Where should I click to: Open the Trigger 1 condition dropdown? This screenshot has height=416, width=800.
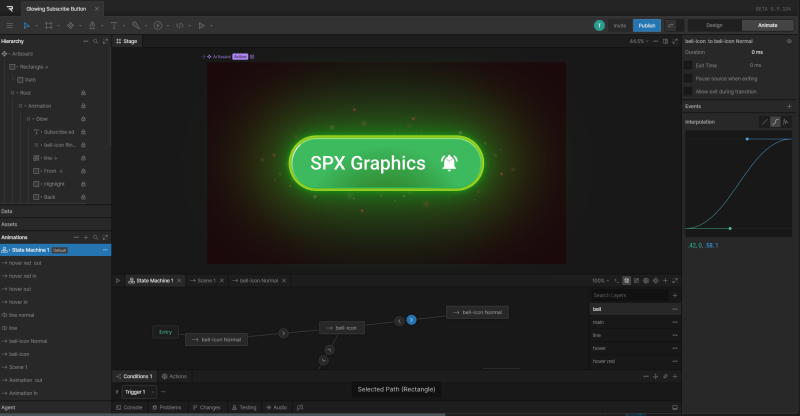coord(139,392)
